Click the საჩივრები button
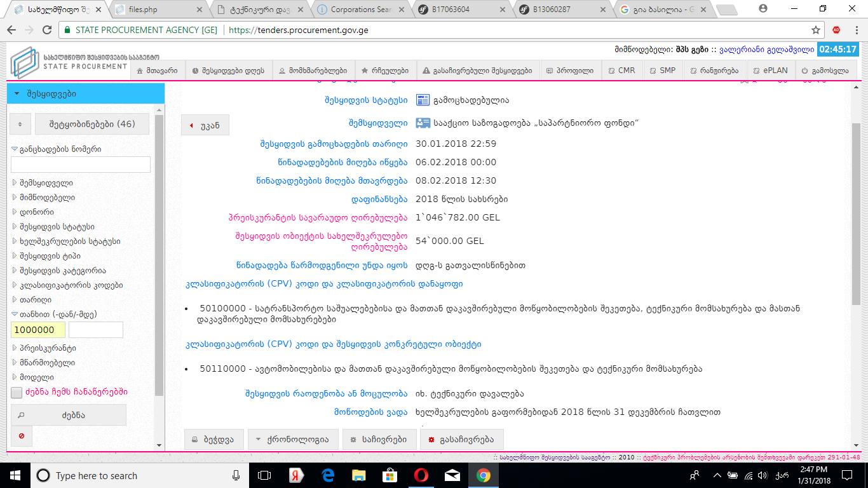 click(x=379, y=439)
